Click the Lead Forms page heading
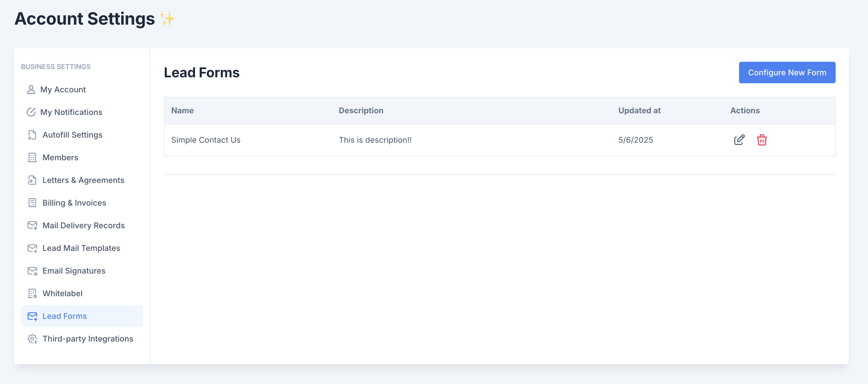This screenshot has width=868, height=384. click(x=202, y=72)
